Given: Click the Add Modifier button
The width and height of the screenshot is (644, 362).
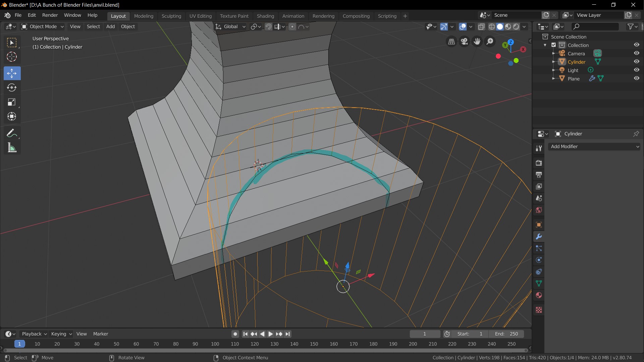Looking at the screenshot, I should (x=594, y=146).
